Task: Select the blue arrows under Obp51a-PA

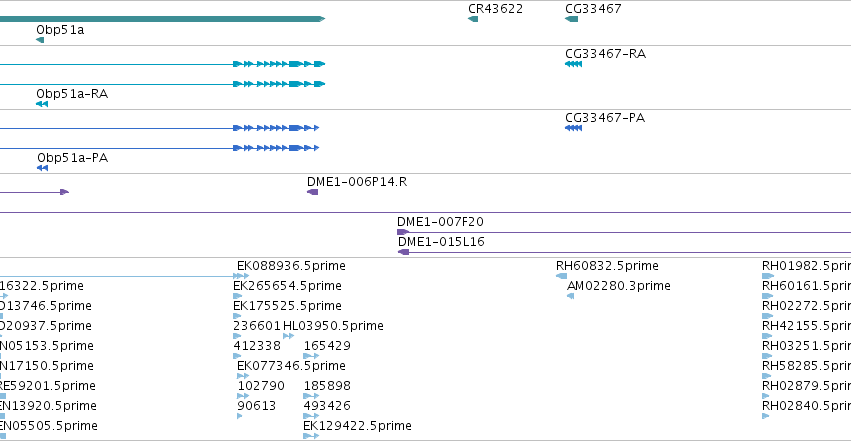Action: [42, 168]
